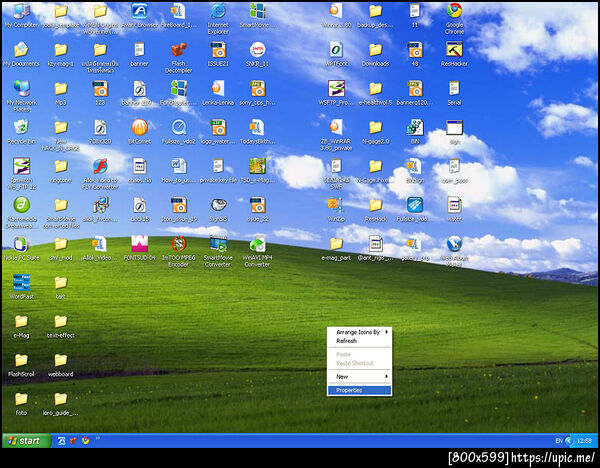
Task: Open the SNKR_11 desktop icon
Action: pos(257,54)
